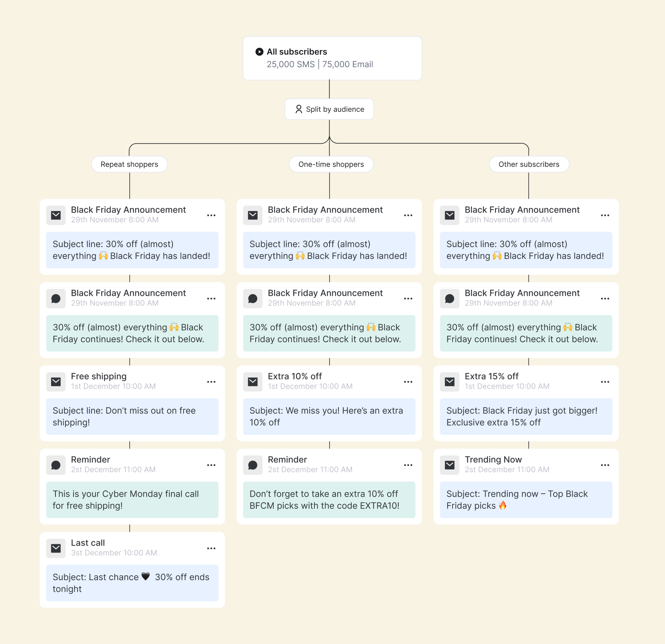Click the email icon on the Extra 10% off card
Screen dimensions: 665x644
tap(253, 382)
